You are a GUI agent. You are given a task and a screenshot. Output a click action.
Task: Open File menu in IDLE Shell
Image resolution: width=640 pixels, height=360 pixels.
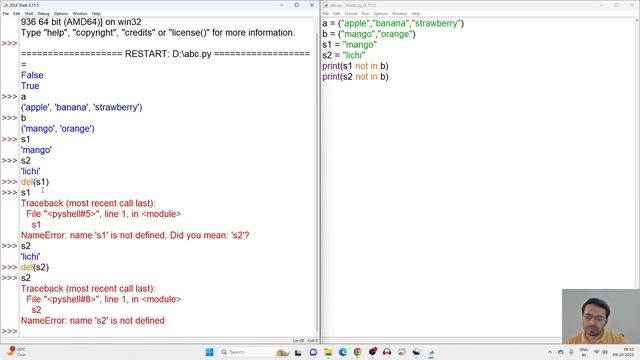[6, 13]
